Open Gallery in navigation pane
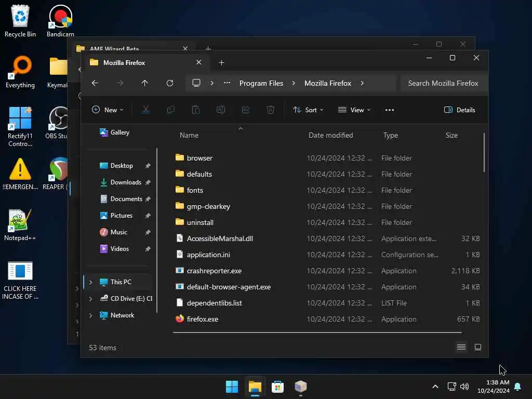This screenshot has height=399, width=532. pyautogui.click(x=115, y=132)
